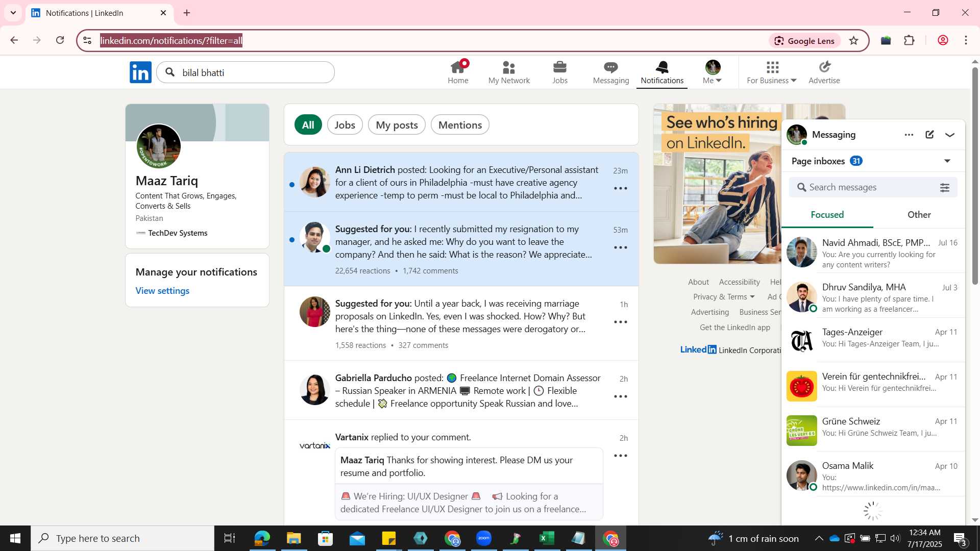Go to Home in the LinkedIn nav
Screen dimensions: 980x551
458,72
